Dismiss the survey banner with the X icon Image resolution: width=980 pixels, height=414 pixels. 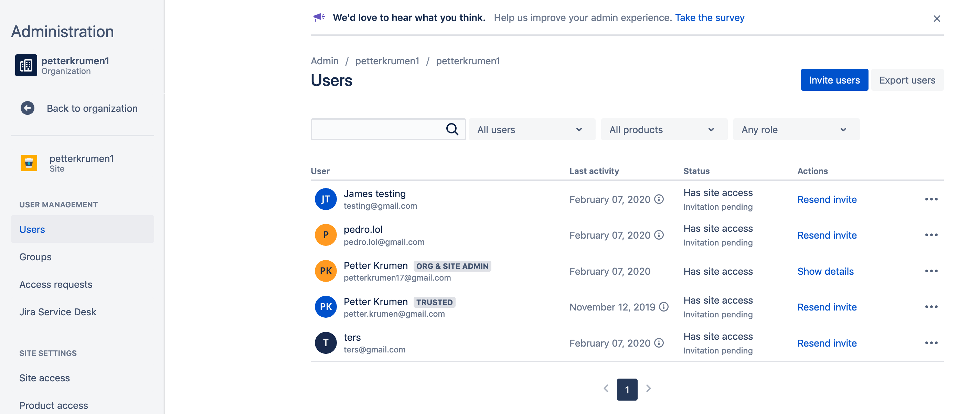(937, 18)
